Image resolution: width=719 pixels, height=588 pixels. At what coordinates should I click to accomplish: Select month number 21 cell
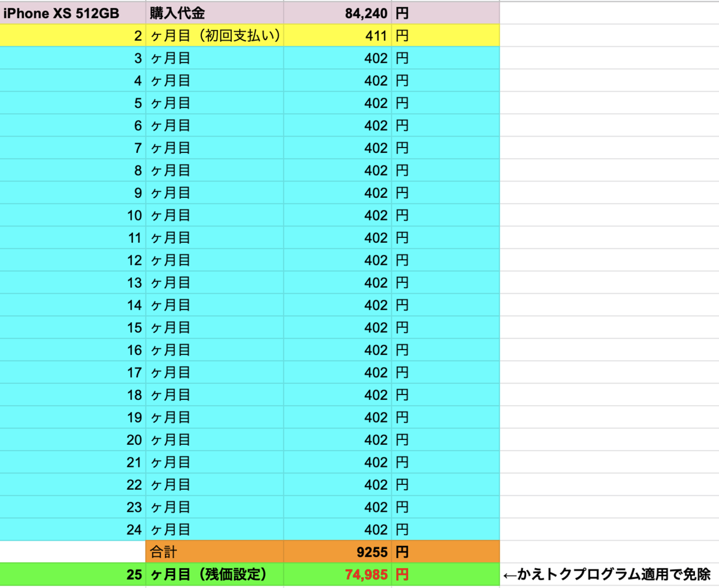pos(72,463)
